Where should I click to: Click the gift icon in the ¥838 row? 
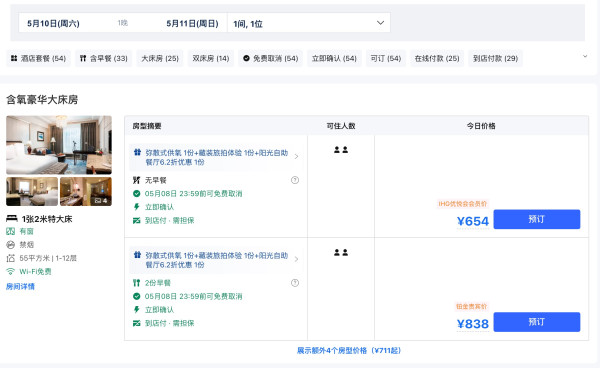coord(137,255)
